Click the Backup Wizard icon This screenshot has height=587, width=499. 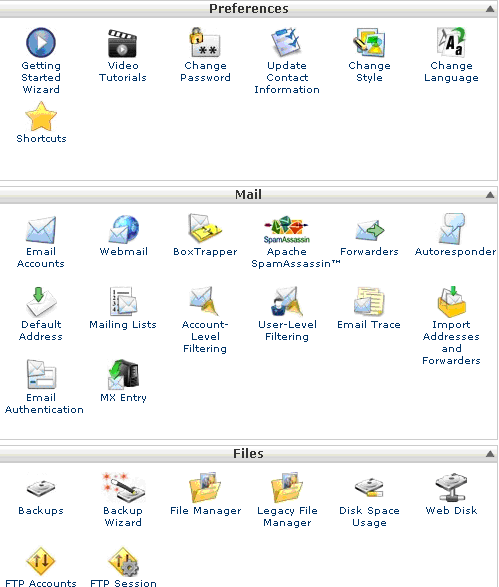pos(123,487)
